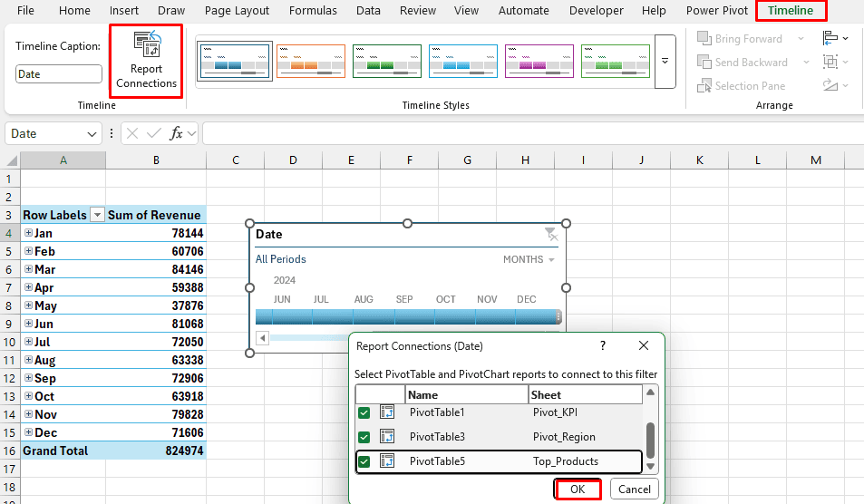Switch to the Insert tab

coord(124,11)
